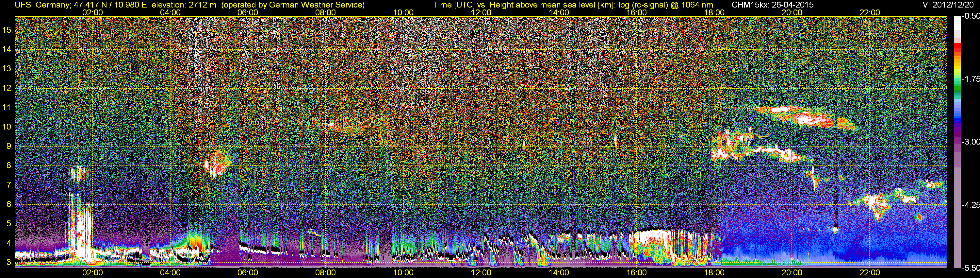This screenshot has height=278, width=980.
Task: Click the 16:00 label on the bottom time axis
Action: (636, 273)
